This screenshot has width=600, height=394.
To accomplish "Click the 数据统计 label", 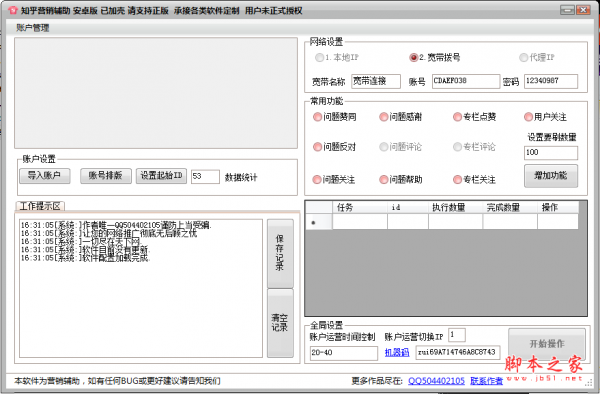I will click(x=241, y=177).
